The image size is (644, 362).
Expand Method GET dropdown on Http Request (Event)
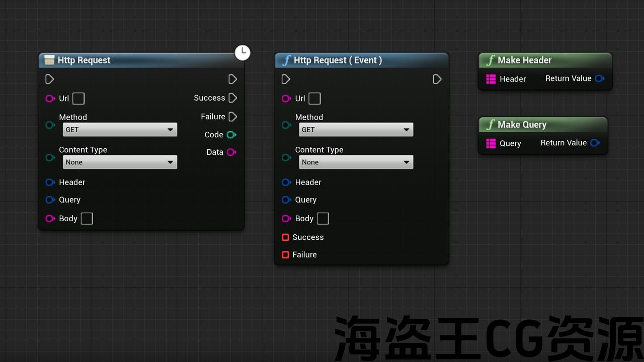pos(356,130)
